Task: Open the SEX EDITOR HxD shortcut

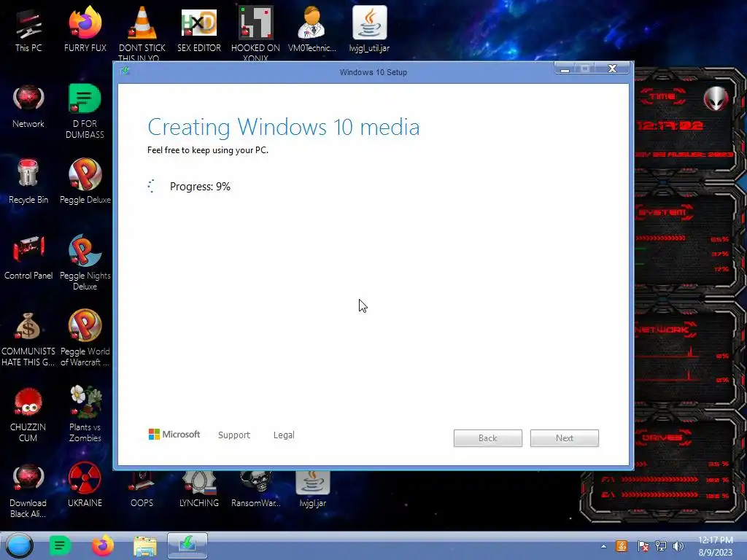Action: coord(198,29)
